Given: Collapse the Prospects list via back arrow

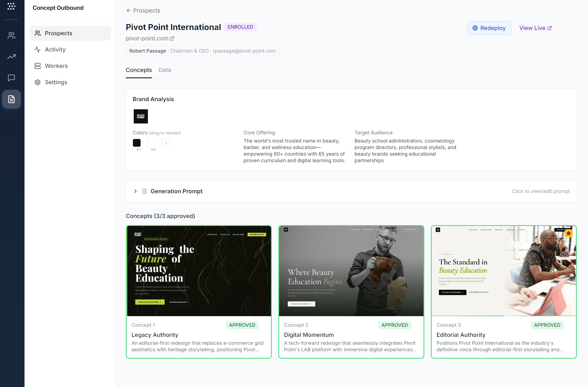Looking at the screenshot, I should [128, 10].
